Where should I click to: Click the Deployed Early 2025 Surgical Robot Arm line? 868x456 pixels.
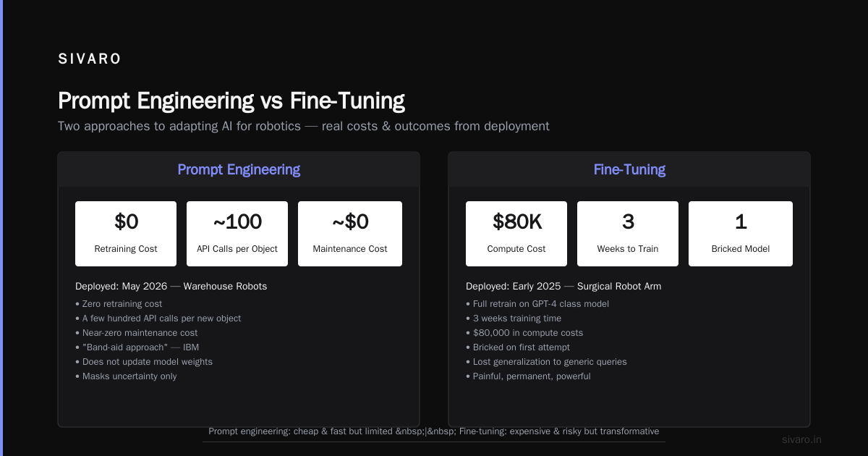(563, 287)
